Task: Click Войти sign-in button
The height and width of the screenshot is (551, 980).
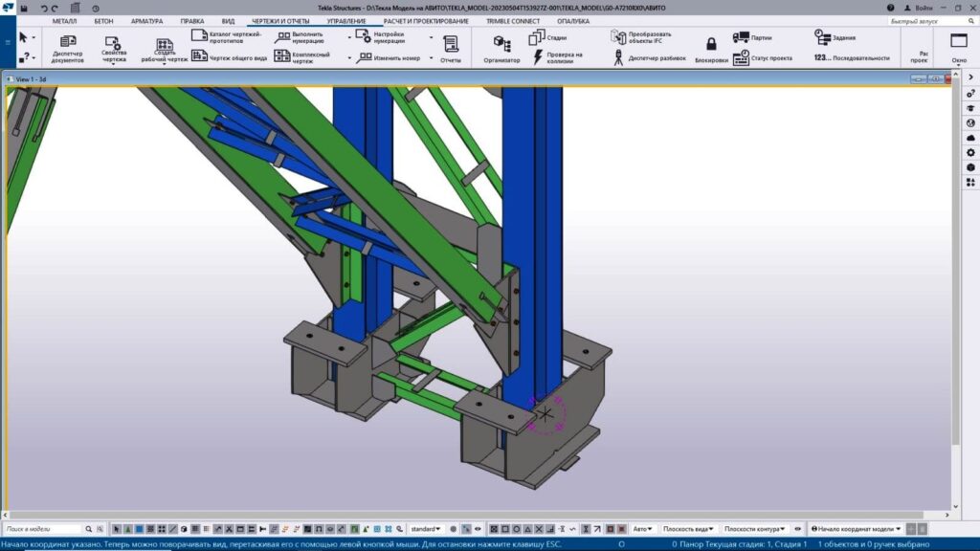Action: click(x=919, y=8)
